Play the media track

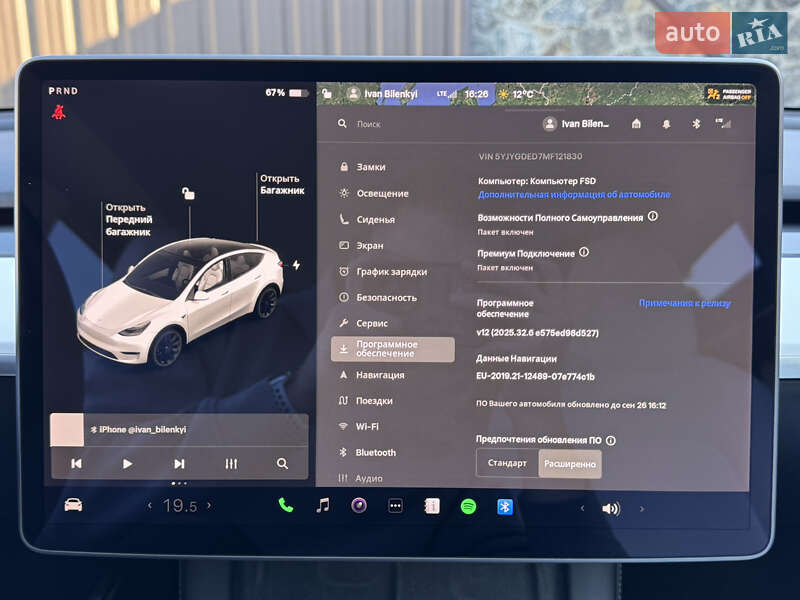pyautogui.click(x=128, y=463)
